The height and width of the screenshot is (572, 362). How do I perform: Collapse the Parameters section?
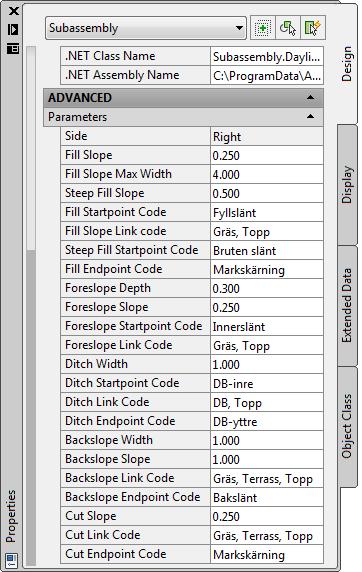coord(311,117)
